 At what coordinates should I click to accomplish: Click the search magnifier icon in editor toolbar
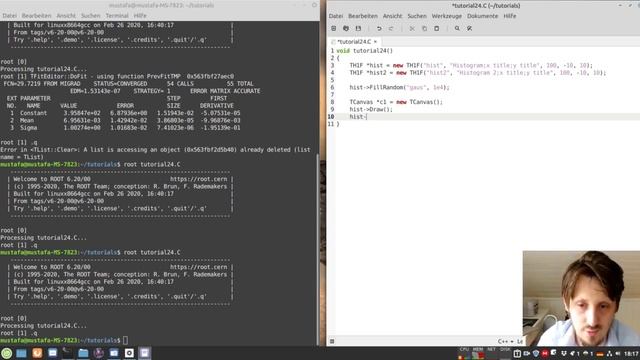(x=457, y=29)
